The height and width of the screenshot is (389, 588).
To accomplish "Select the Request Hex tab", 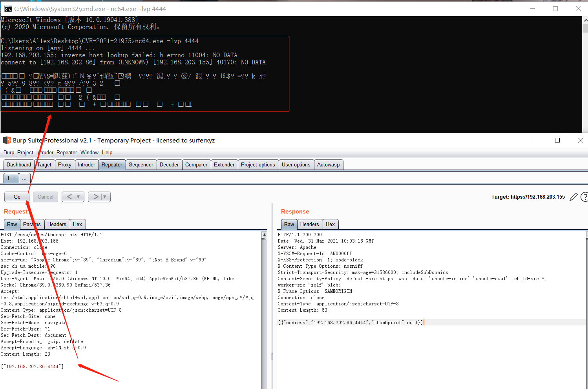I will pyautogui.click(x=78, y=224).
